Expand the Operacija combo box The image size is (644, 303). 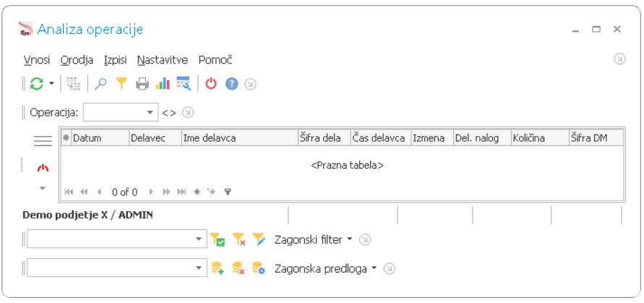point(150,112)
